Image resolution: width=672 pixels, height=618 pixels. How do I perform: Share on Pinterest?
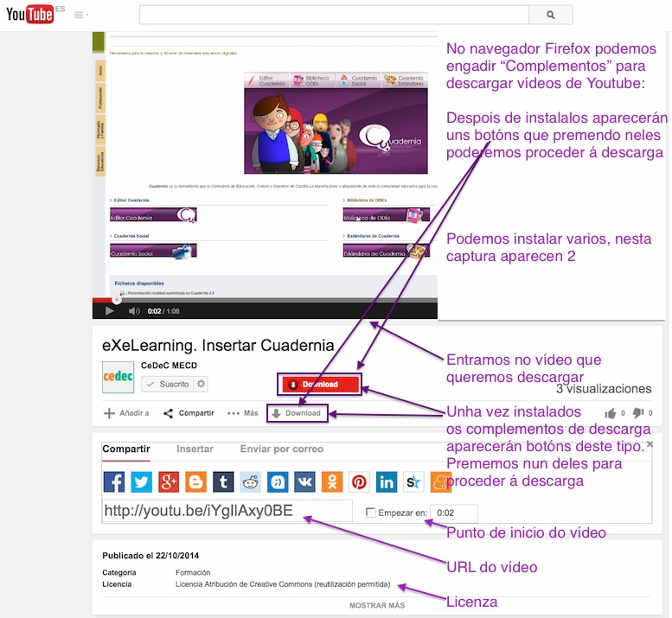359,481
